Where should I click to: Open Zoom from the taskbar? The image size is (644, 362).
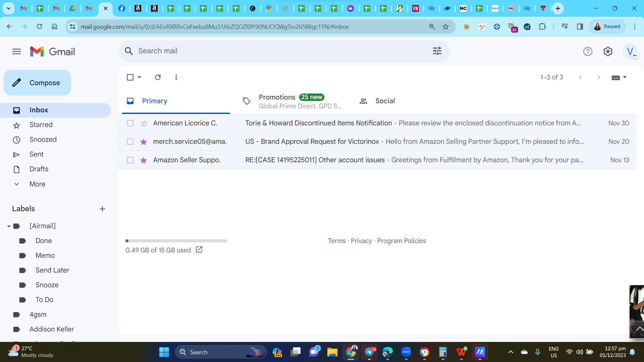click(406, 352)
